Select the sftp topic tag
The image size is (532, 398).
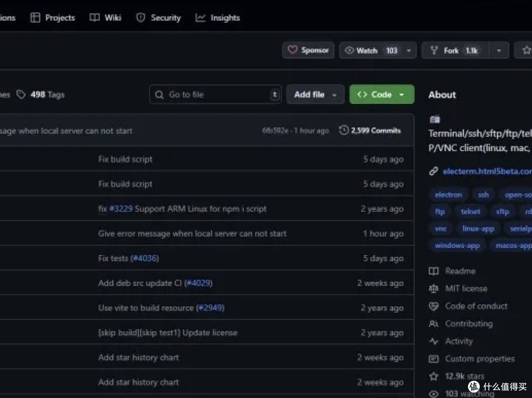coord(502,212)
